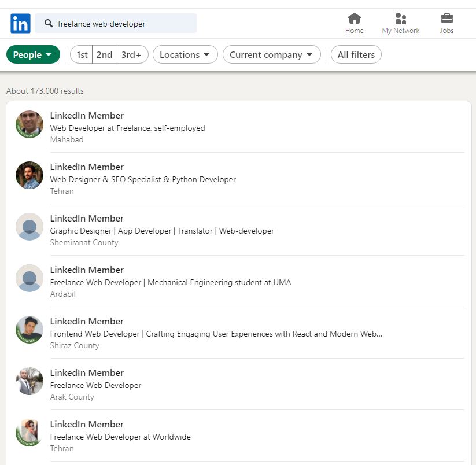The image size is (476, 465).
Task: Open LinkedIn Member link for UMA student
Action: [x=87, y=270]
